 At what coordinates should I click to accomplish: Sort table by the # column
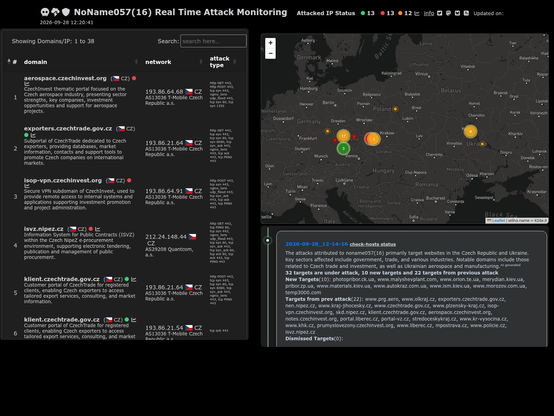pyautogui.click(x=12, y=62)
